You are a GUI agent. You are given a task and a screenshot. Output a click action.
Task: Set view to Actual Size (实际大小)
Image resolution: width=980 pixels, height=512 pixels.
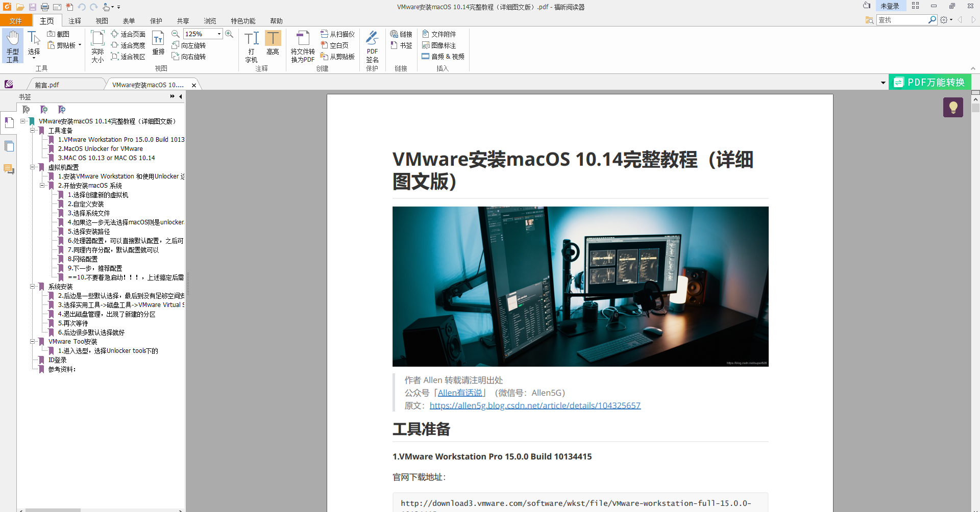(x=97, y=46)
